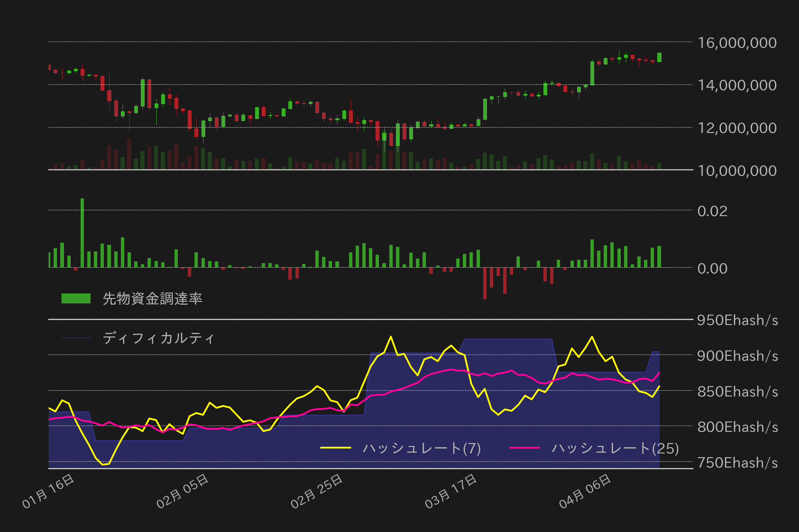The width and height of the screenshot is (799, 532).
Task: Click the 01月 16日 date axis label
Action: point(48,491)
